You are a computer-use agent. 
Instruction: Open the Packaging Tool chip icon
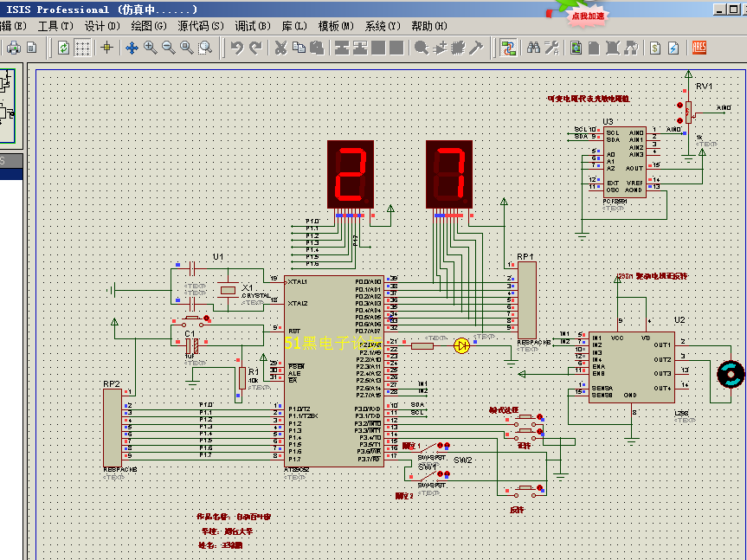point(458,48)
